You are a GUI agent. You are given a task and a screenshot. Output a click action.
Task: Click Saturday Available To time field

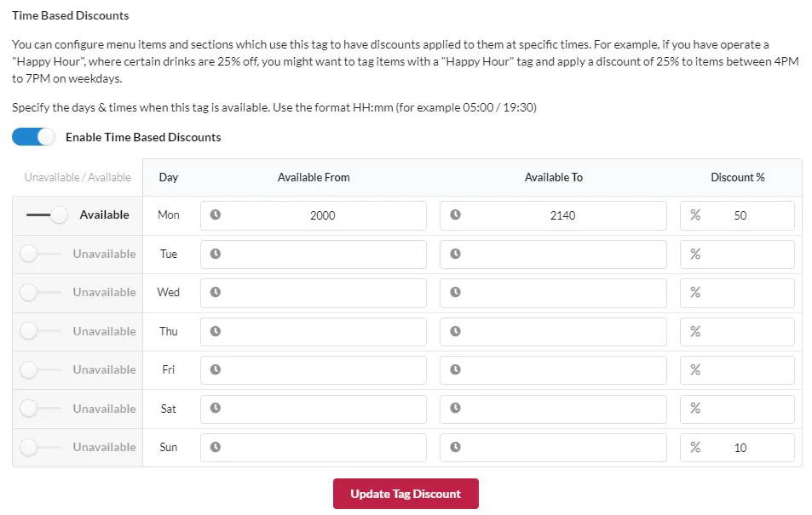pos(553,409)
